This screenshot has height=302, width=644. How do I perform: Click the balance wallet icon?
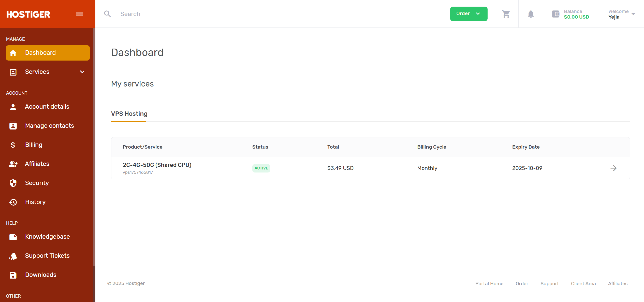pyautogui.click(x=556, y=14)
